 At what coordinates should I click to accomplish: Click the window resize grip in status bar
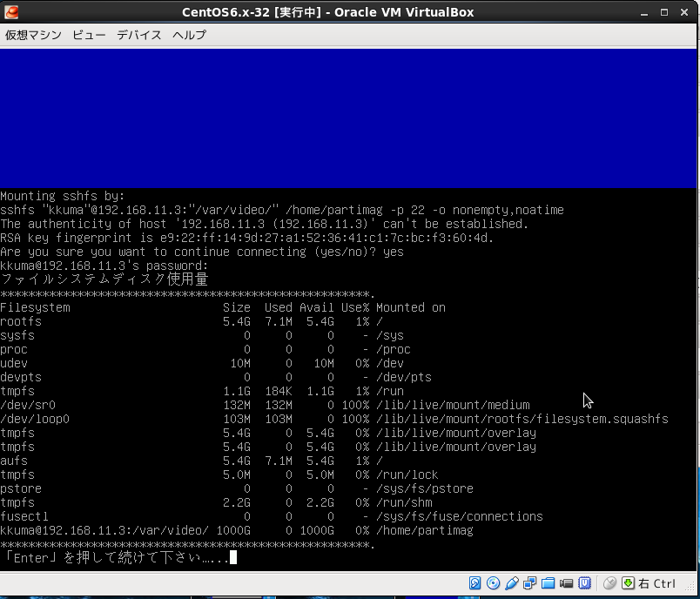coord(691,585)
